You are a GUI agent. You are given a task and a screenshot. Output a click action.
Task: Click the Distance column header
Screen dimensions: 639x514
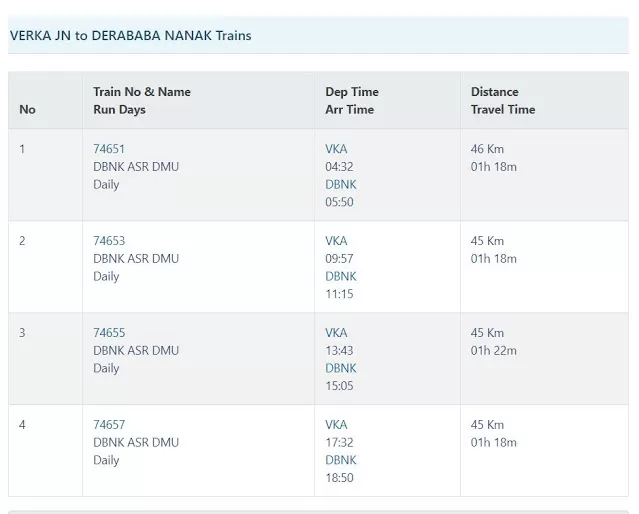click(494, 92)
